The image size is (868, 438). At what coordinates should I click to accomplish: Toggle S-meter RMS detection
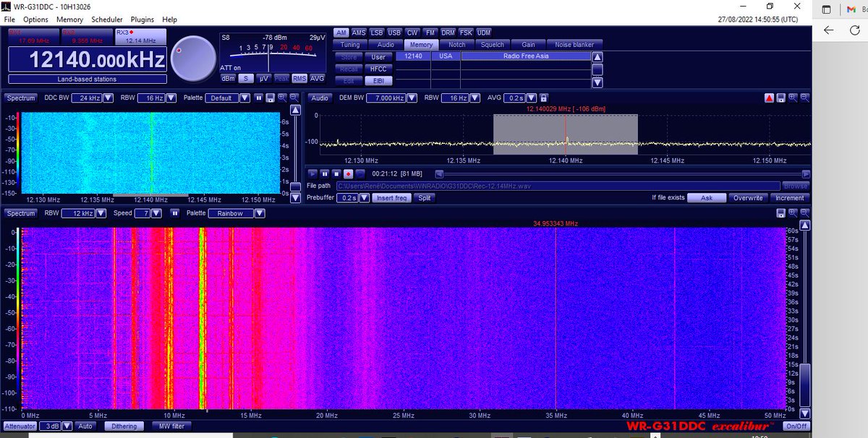[x=299, y=78]
